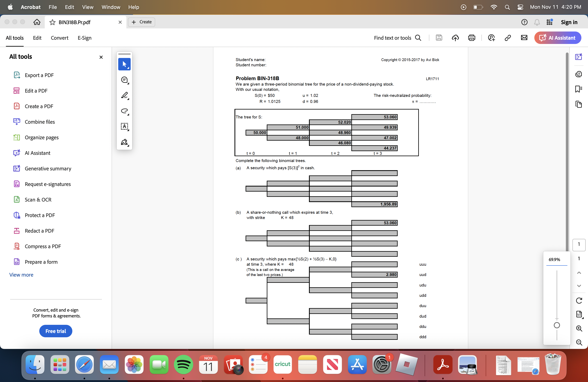Pick the Highlight pencil tool
The height and width of the screenshot is (382, 588).
point(124,95)
